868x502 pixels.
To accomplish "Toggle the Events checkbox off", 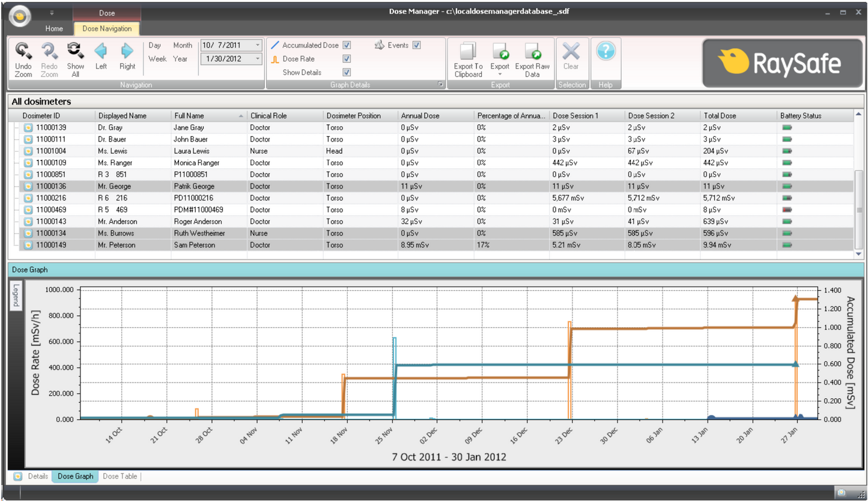I will pyautogui.click(x=416, y=44).
